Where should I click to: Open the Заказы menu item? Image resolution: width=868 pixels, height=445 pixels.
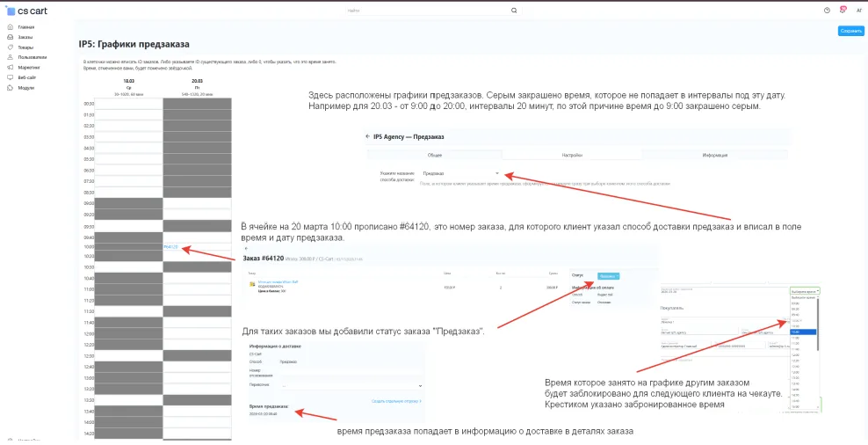click(x=25, y=37)
